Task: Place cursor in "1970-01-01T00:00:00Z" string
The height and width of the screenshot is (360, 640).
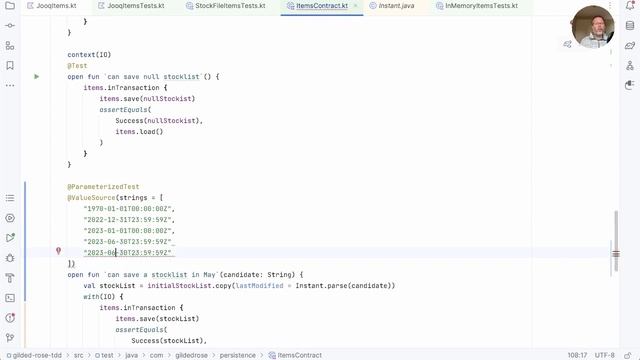Action: [x=128, y=209]
